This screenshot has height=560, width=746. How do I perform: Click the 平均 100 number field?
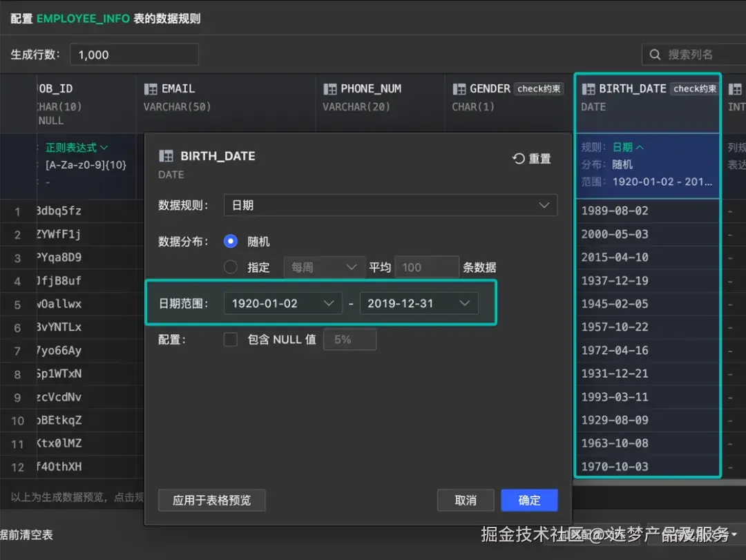click(427, 267)
